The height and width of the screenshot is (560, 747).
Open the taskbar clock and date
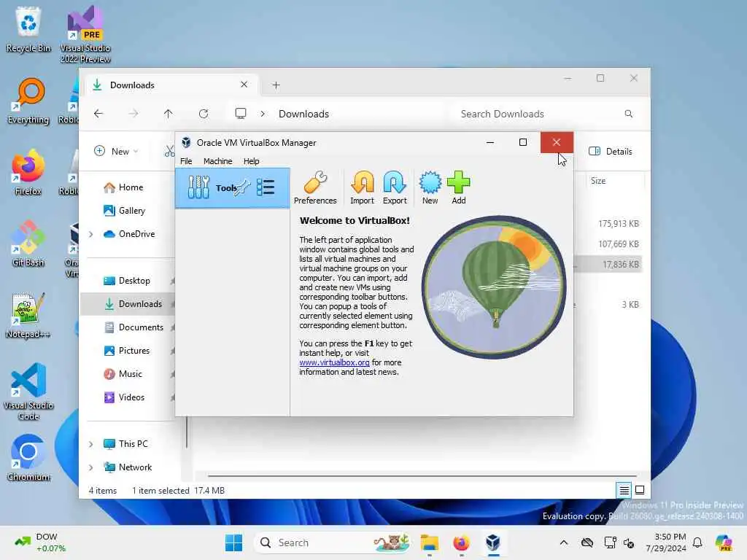pyautogui.click(x=665, y=542)
